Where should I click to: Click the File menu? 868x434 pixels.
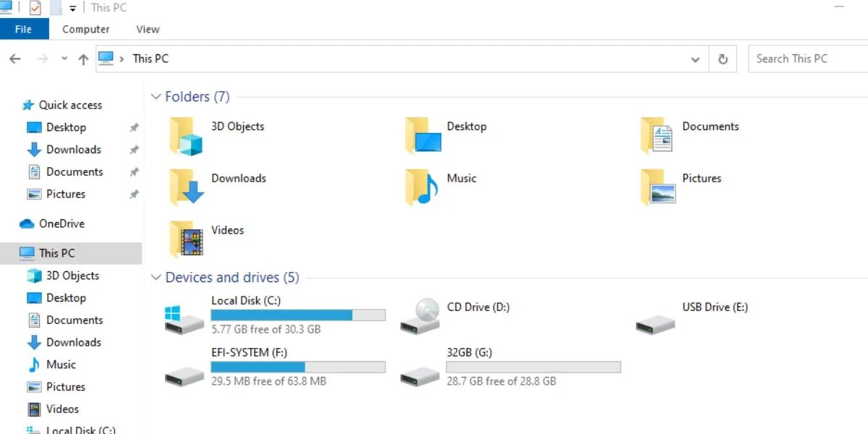click(x=24, y=29)
